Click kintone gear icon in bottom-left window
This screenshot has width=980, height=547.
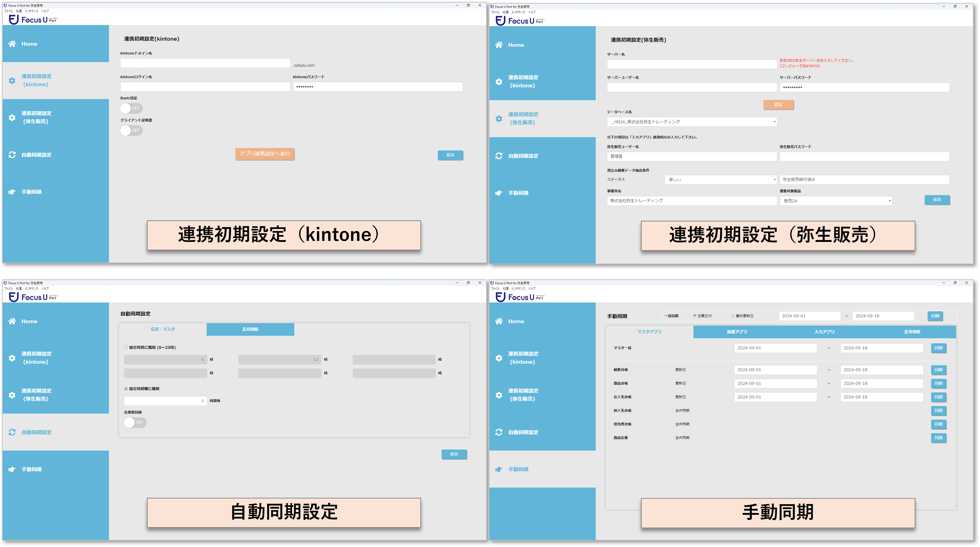click(x=12, y=358)
